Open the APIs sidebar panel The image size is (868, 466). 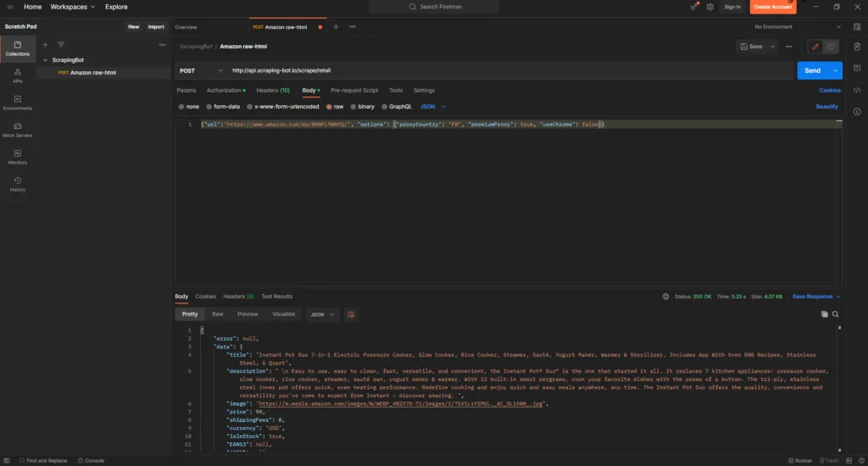click(x=17, y=75)
